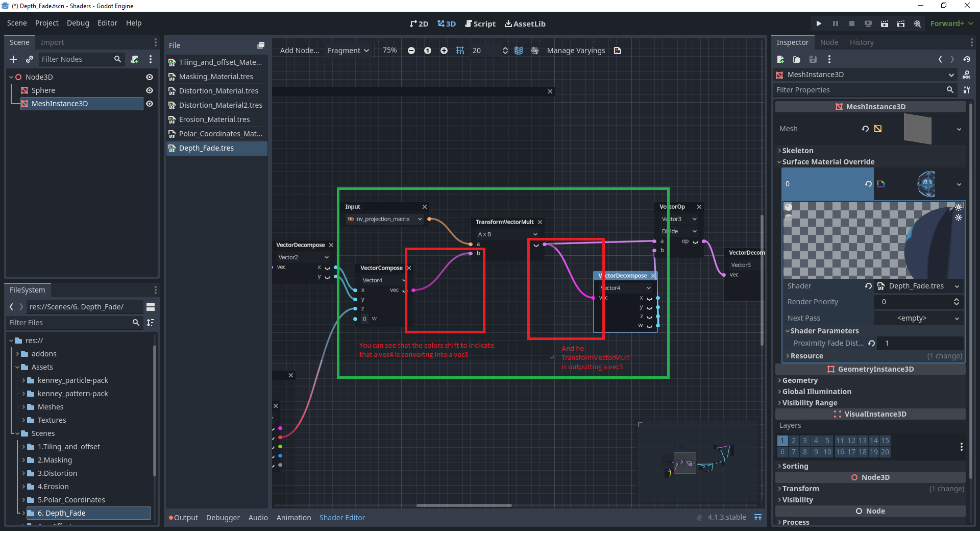Hide the Sphere node

[x=149, y=90]
